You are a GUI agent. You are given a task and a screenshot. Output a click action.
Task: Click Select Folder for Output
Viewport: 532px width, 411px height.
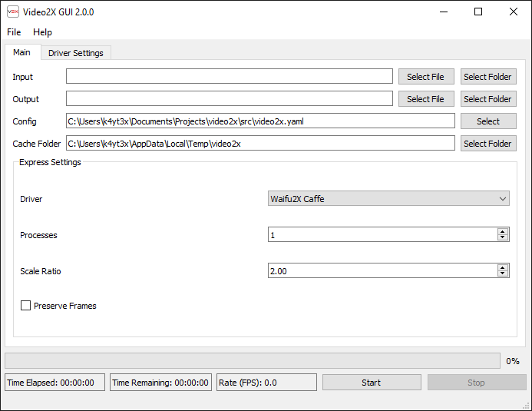[488, 99]
